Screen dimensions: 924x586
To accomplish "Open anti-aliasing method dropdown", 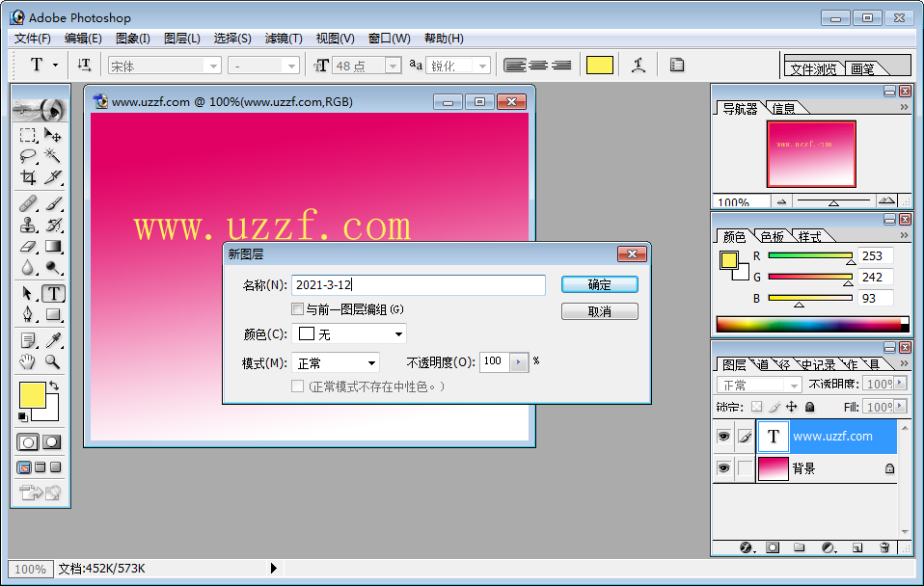I will coord(482,66).
